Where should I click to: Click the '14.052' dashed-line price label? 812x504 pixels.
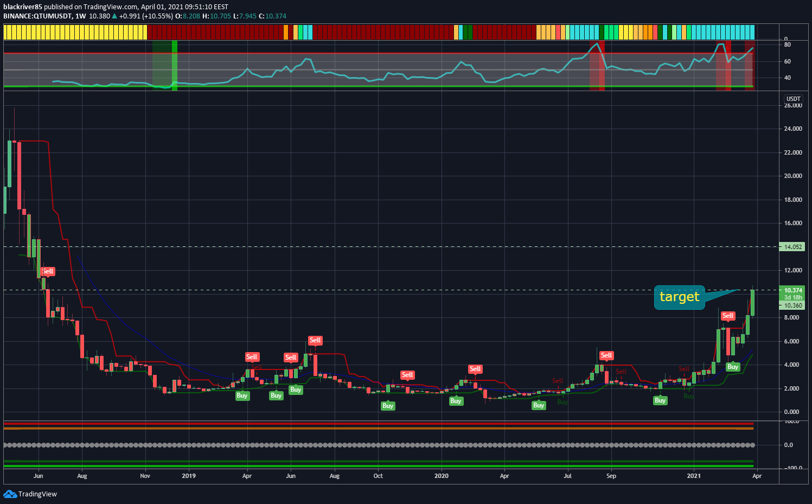tap(793, 247)
